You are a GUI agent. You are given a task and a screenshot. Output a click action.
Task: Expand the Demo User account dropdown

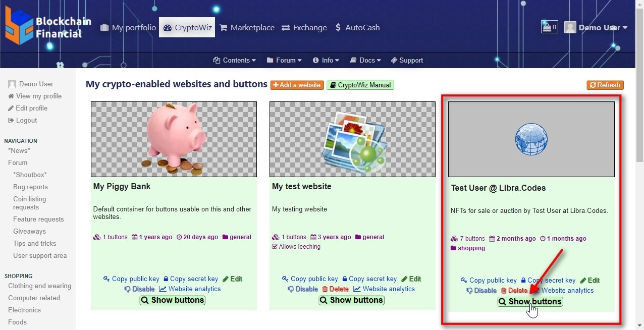(596, 28)
